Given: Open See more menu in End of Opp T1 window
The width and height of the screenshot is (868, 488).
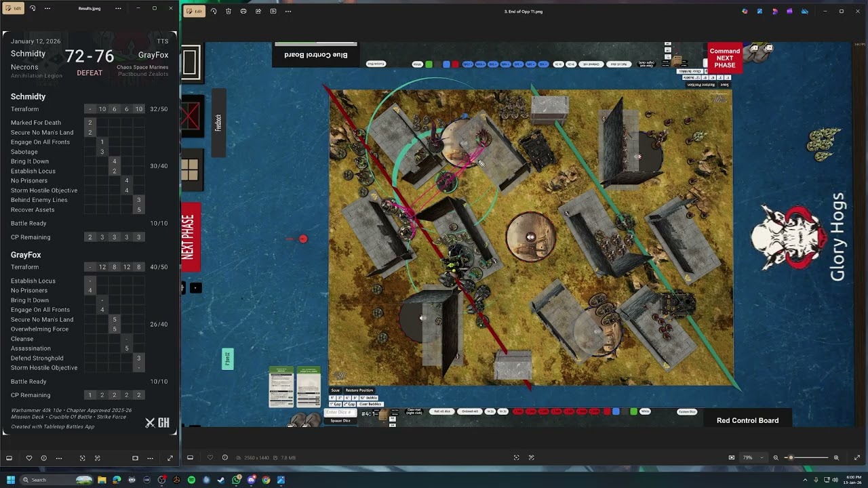Looking at the screenshot, I should (x=288, y=11).
